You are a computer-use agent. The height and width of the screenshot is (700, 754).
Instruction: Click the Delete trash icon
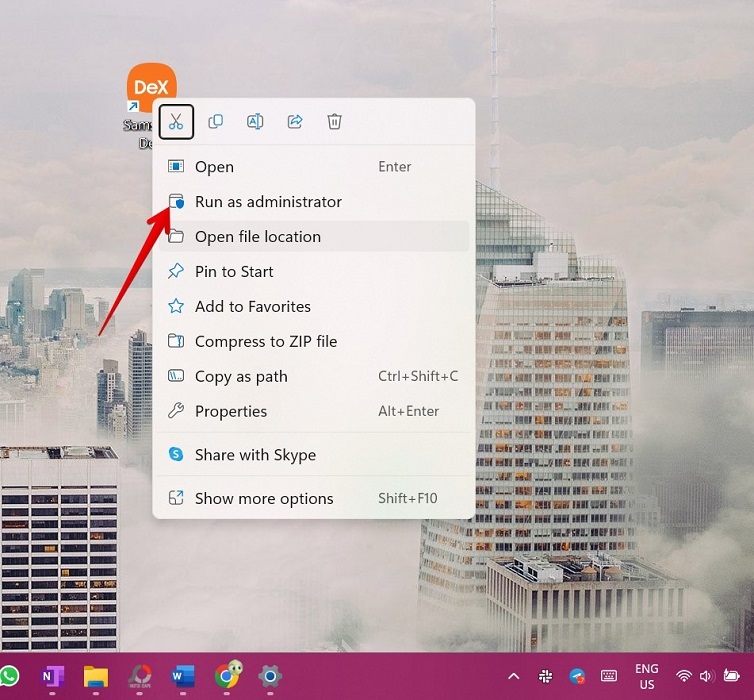click(x=334, y=122)
